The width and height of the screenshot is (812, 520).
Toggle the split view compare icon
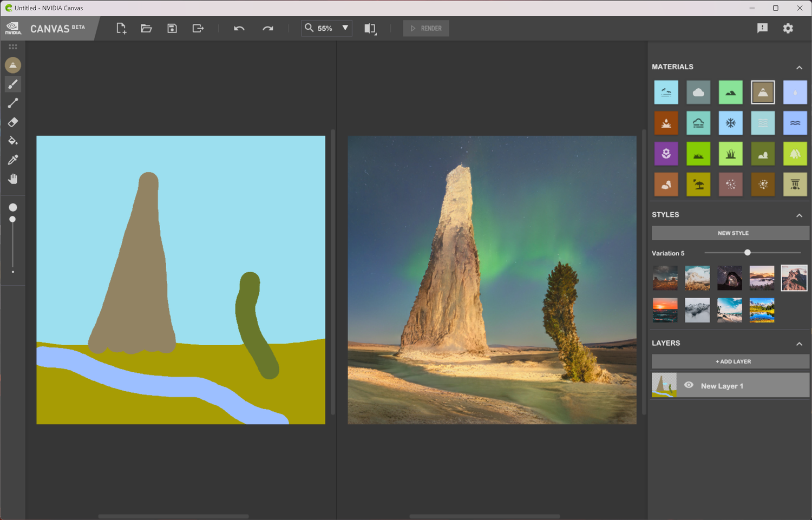(x=370, y=29)
